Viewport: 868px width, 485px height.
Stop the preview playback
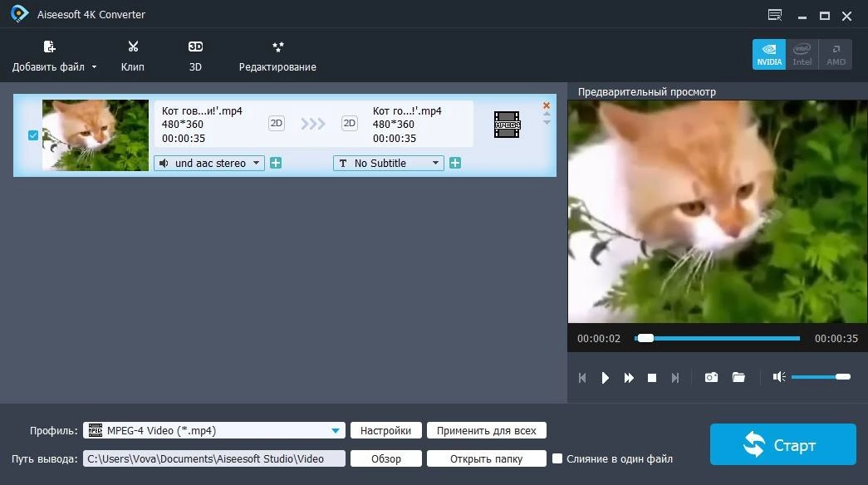point(652,378)
